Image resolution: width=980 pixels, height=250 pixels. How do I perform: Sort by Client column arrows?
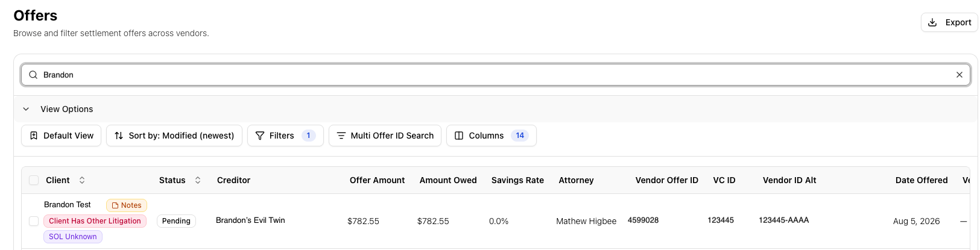(x=82, y=180)
